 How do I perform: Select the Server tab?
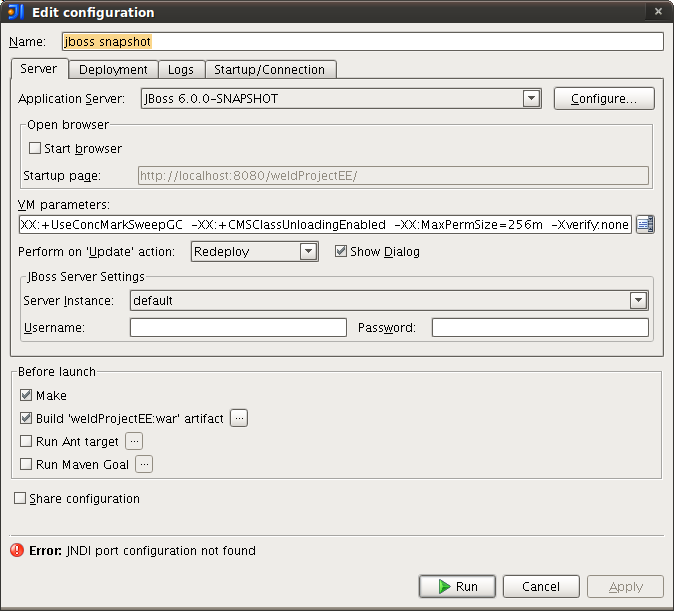click(39, 69)
